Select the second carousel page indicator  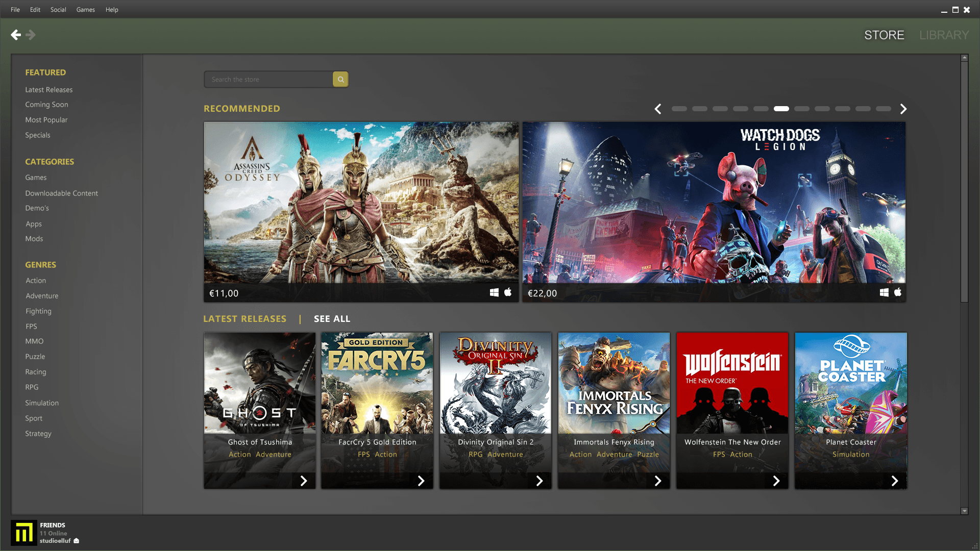pyautogui.click(x=700, y=109)
